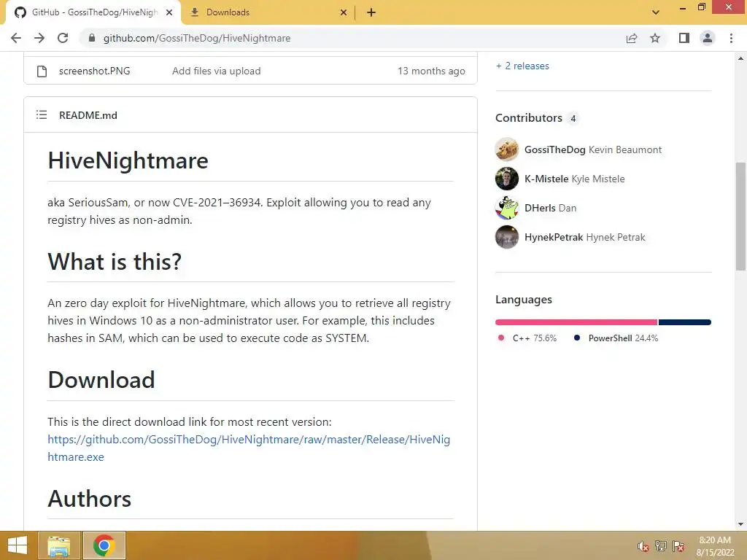Click the README.md file name header
This screenshot has width=747, height=560.
point(88,115)
